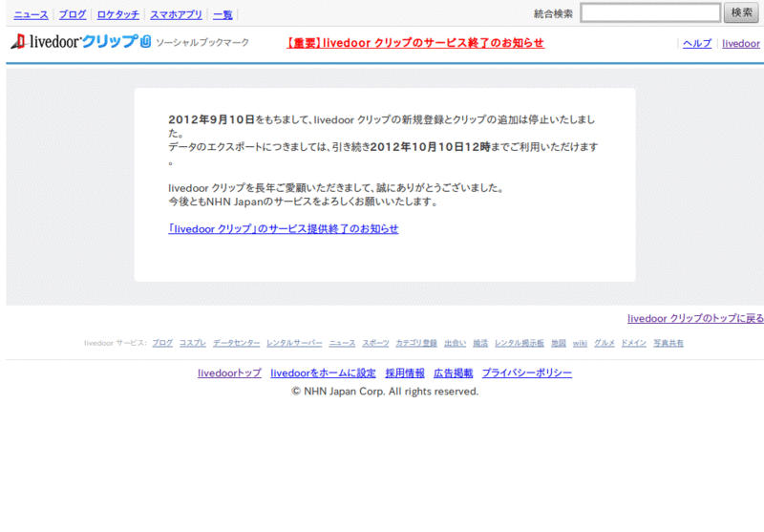764x532 pixels.
Task: Open グルメ service link
Action: [x=605, y=343]
